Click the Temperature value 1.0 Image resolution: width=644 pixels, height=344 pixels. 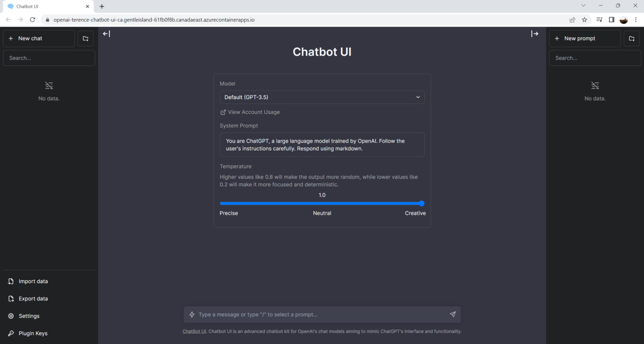[322, 195]
